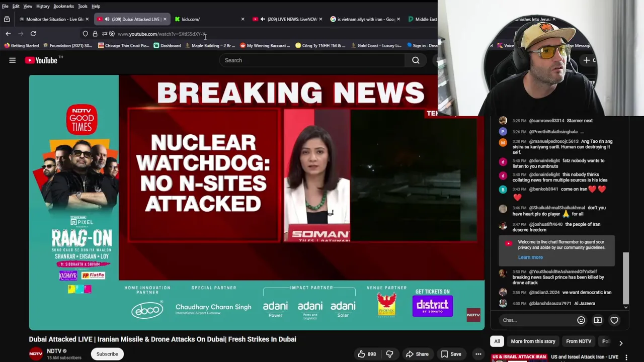Open the YouTube hamburger guide menu
This screenshot has height=362, width=644.
12,60
